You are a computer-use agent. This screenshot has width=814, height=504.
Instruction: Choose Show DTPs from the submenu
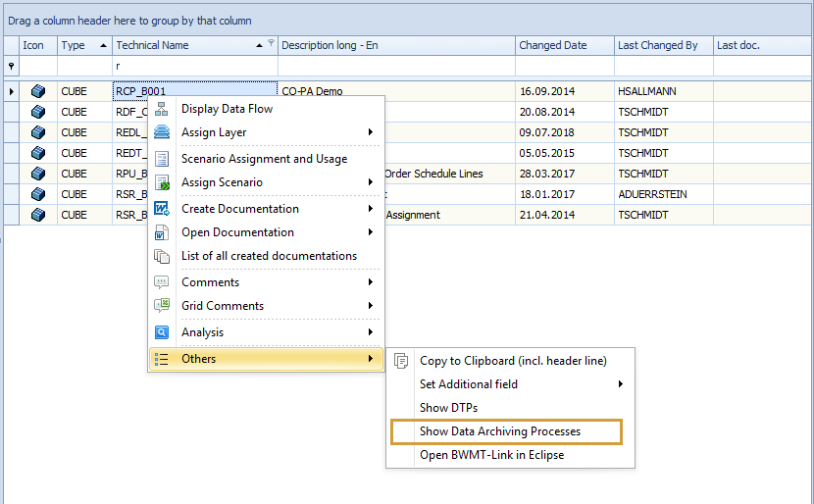[x=449, y=408]
